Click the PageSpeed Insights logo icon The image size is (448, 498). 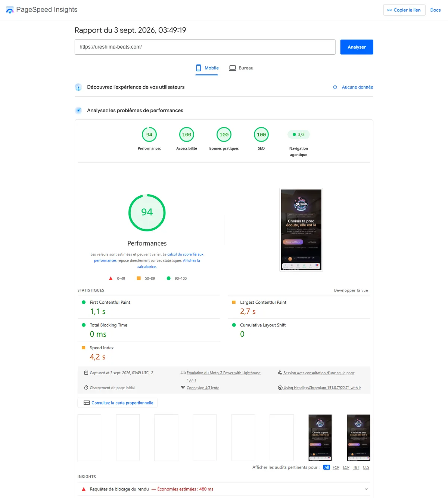pyautogui.click(x=10, y=10)
